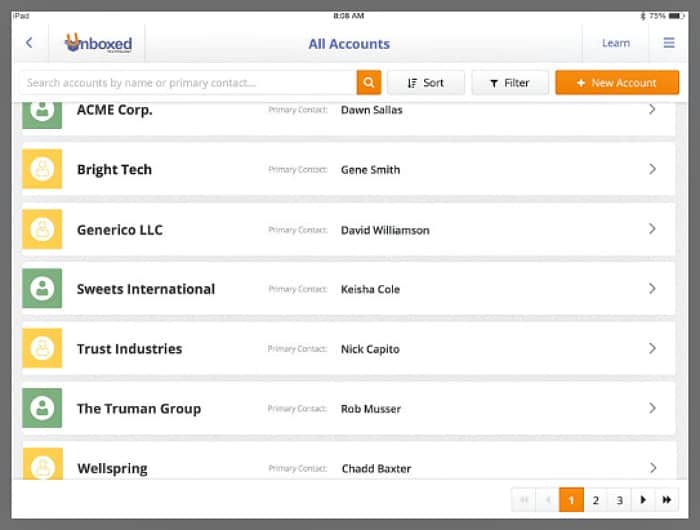Focus the search accounts input field

187,83
